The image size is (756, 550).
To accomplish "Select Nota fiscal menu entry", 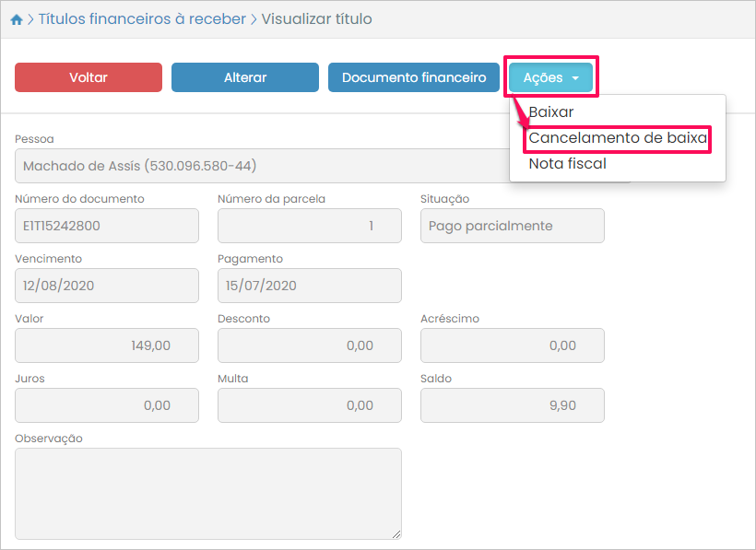I will tap(567, 164).
